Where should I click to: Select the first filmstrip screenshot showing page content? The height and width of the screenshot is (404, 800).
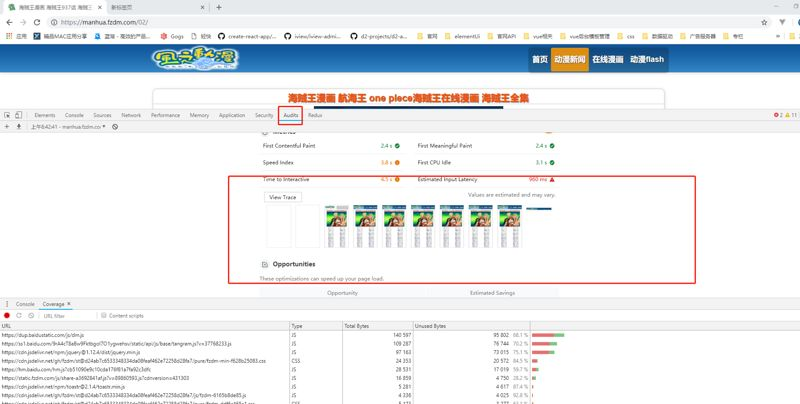click(337, 226)
